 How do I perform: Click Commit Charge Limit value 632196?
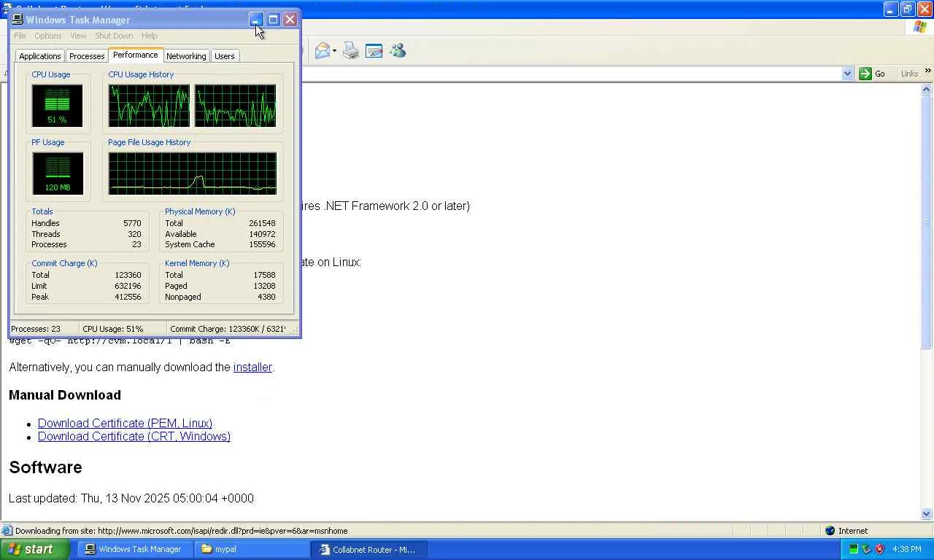[128, 286]
